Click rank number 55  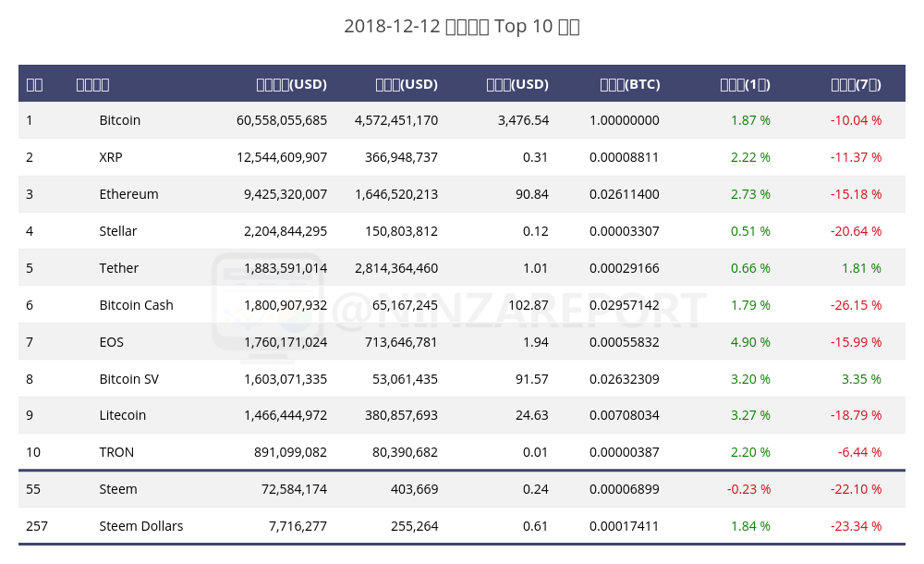(x=33, y=489)
